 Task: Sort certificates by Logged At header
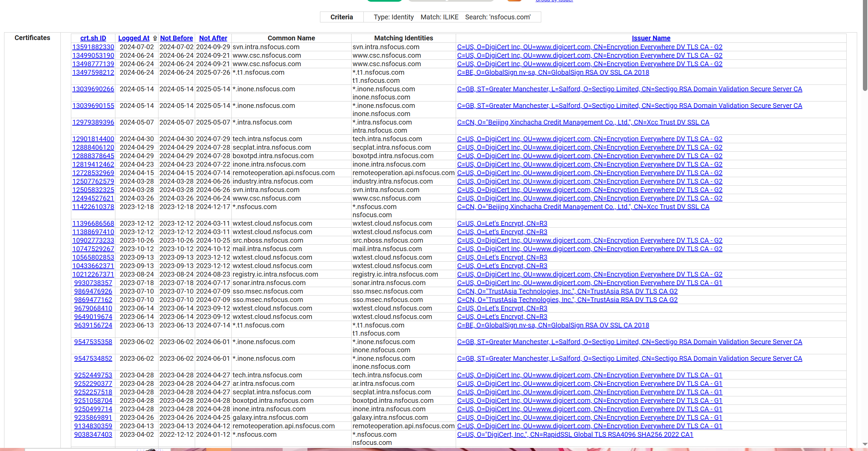click(134, 38)
